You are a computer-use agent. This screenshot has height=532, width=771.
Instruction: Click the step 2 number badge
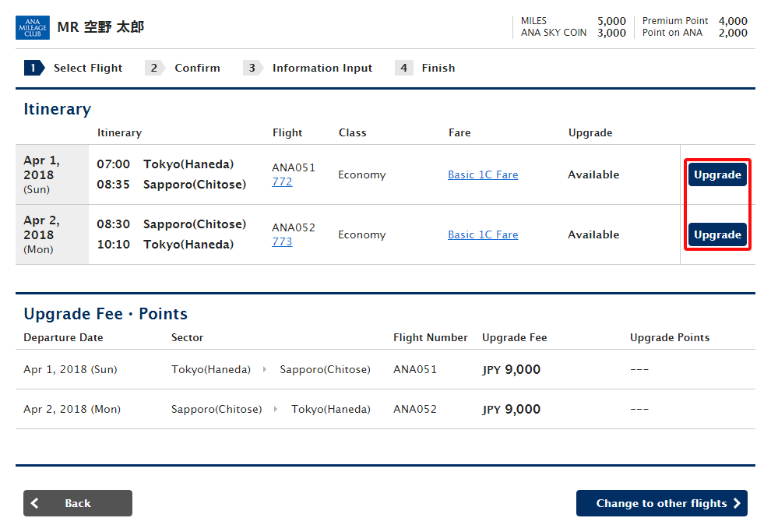pos(154,68)
